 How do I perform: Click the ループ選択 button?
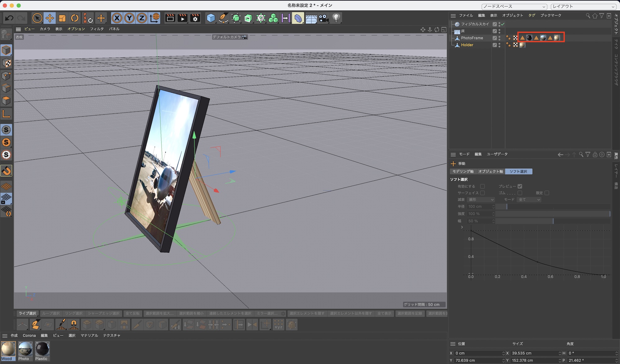click(51, 313)
